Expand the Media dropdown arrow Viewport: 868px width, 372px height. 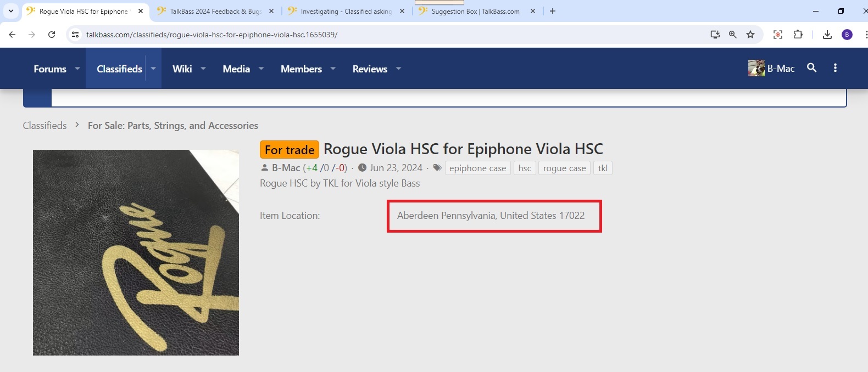pos(261,69)
